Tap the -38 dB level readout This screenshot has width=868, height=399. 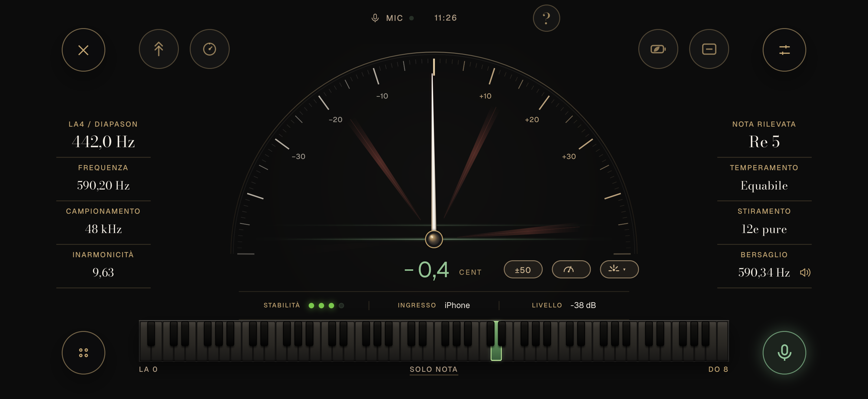tap(583, 305)
